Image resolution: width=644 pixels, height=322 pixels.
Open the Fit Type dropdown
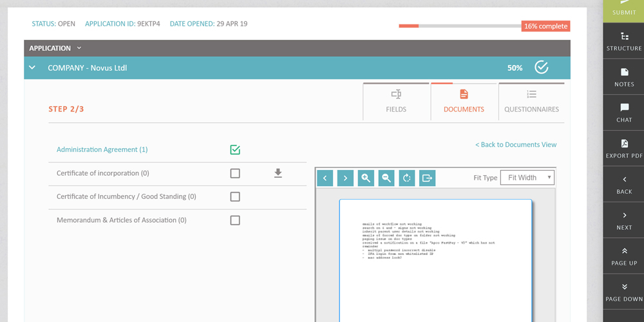527,178
